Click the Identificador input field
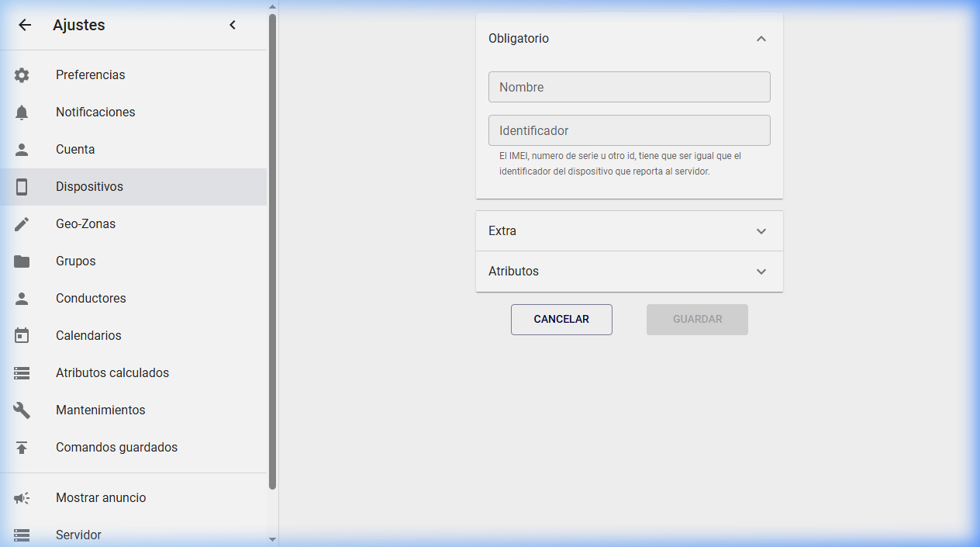 [x=630, y=130]
